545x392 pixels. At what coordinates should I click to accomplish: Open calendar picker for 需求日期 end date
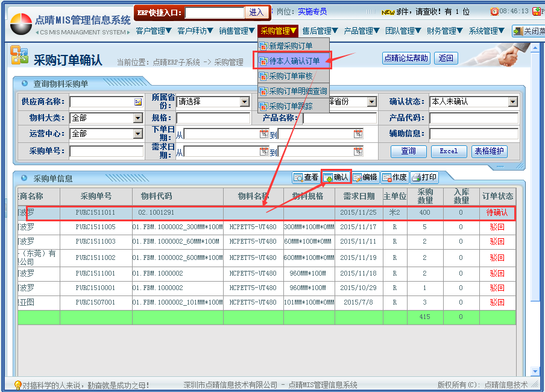(358, 151)
